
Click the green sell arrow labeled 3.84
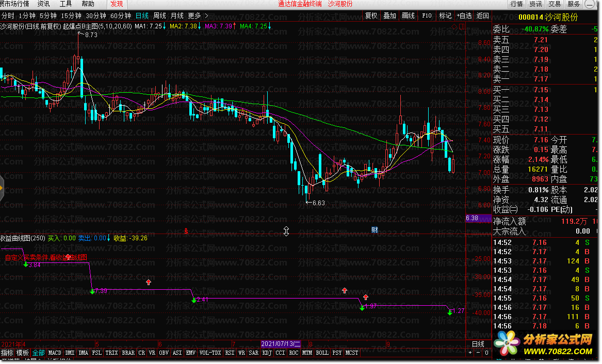click(x=26, y=264)
